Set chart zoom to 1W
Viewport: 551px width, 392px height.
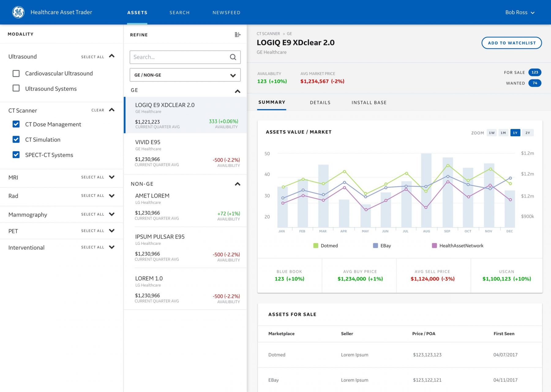click(492, 133)
